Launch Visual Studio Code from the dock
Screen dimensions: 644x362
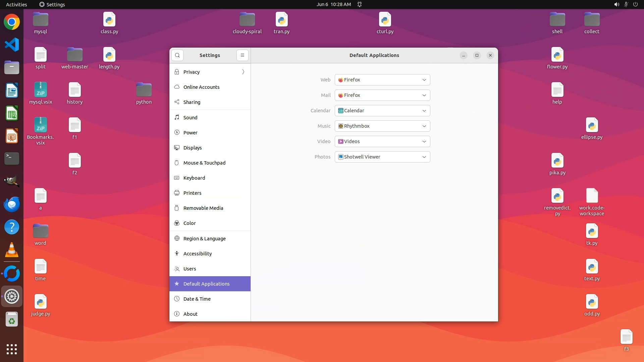(12, 45)
